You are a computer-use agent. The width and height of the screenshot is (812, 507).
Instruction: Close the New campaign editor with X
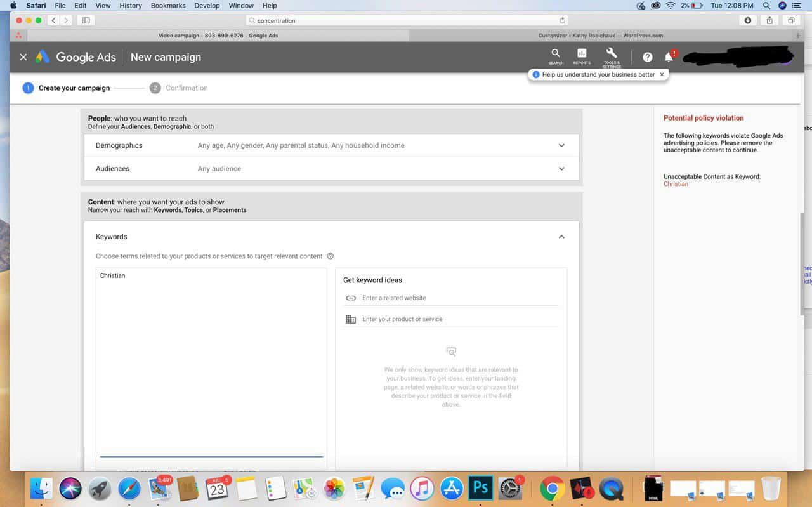pos(23,57)
